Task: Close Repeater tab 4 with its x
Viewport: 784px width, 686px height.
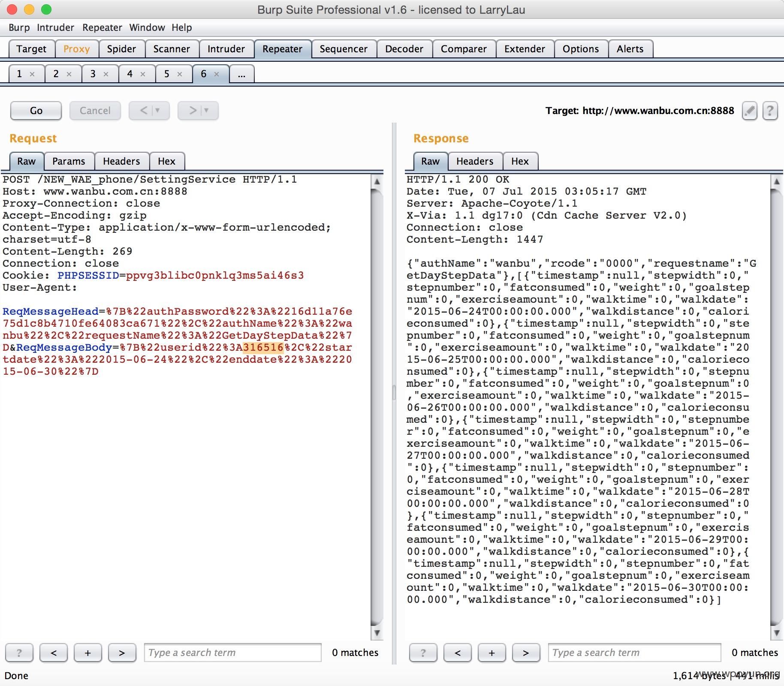Action: [142, 74]
